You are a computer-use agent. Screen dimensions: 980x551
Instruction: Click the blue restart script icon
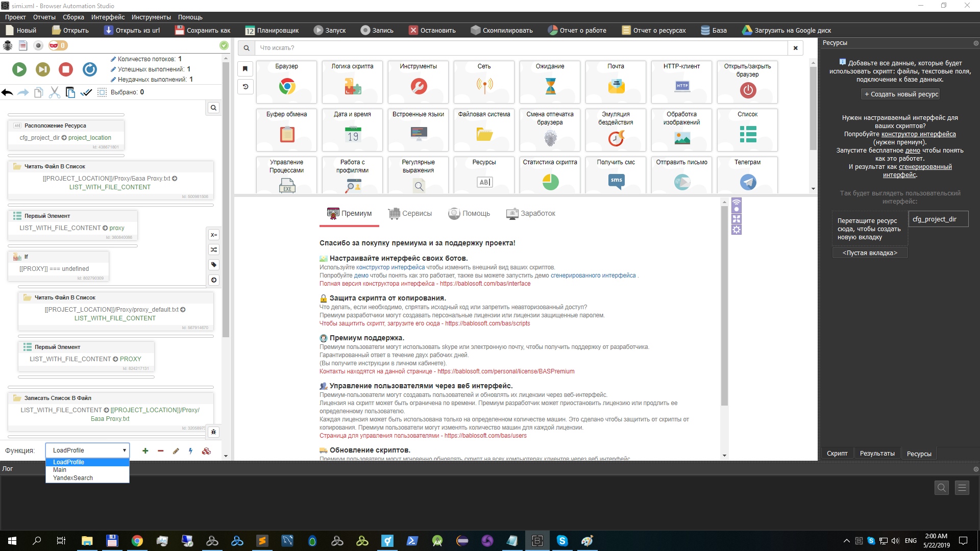[90, 69]
